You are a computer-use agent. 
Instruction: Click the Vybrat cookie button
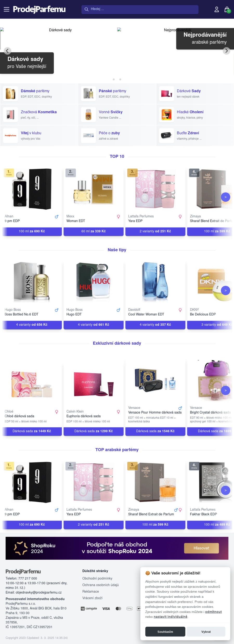(x=206, y=632)
